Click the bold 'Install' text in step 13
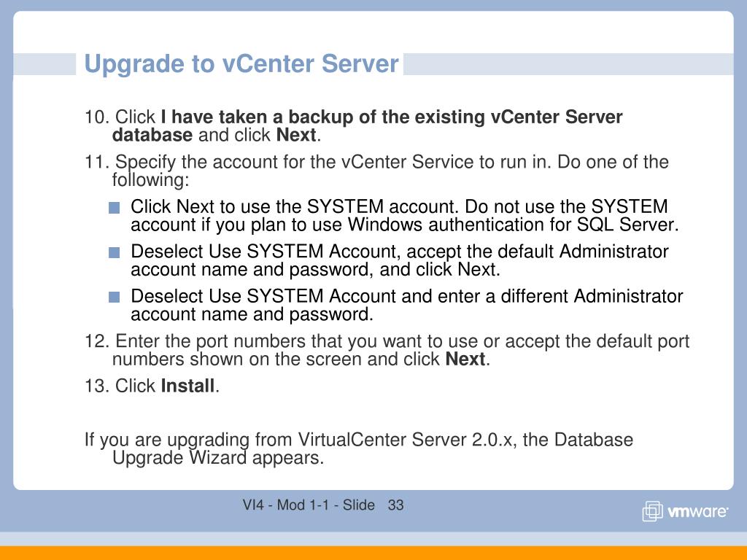This screenshot has height=560, width=747. pos(187,386)
